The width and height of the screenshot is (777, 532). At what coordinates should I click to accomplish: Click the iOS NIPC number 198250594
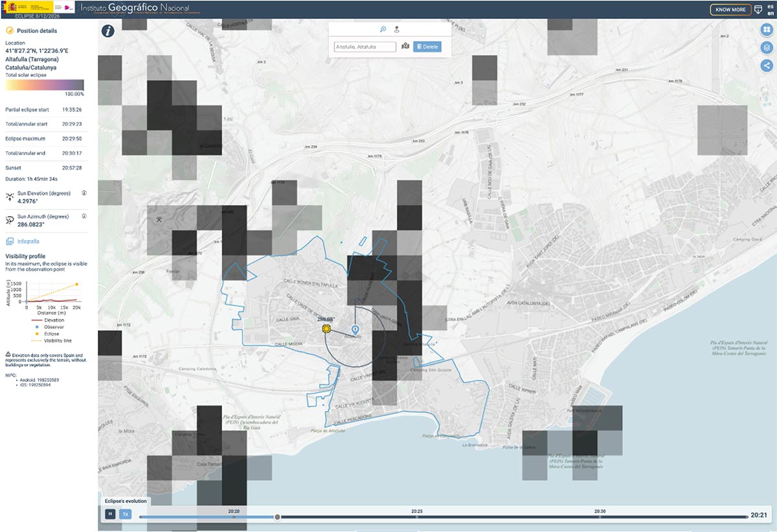40,385
